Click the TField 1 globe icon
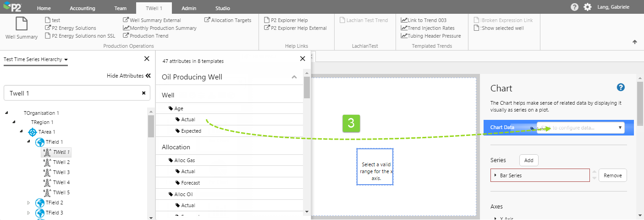Screen dimensions: 644x220 (x=40, y=142)
